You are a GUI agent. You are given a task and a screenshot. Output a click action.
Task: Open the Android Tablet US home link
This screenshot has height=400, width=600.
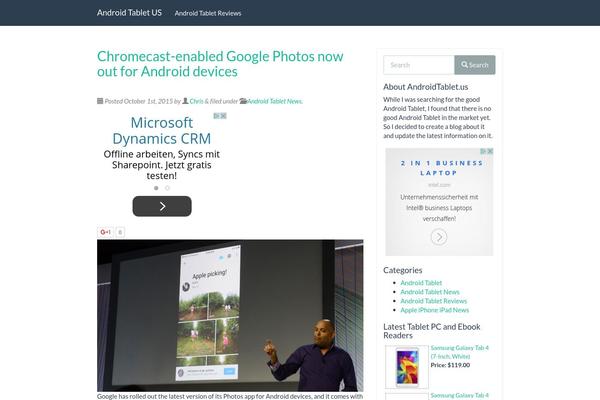(x=129, y=13)
